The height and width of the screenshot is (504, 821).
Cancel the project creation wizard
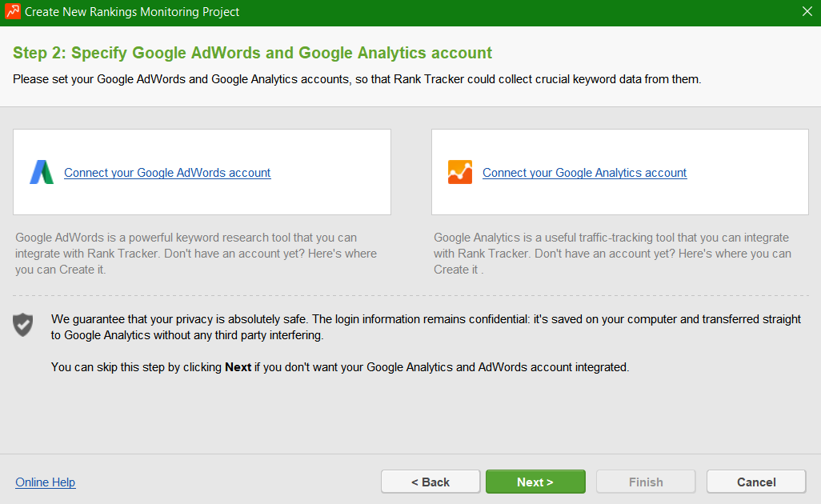[756, 482]
